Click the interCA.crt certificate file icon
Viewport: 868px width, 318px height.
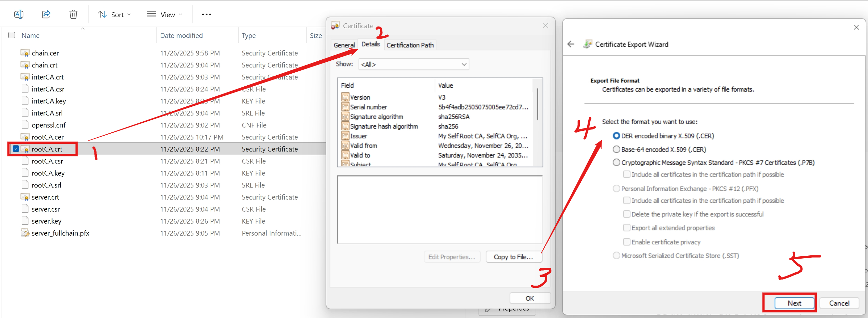25,77
